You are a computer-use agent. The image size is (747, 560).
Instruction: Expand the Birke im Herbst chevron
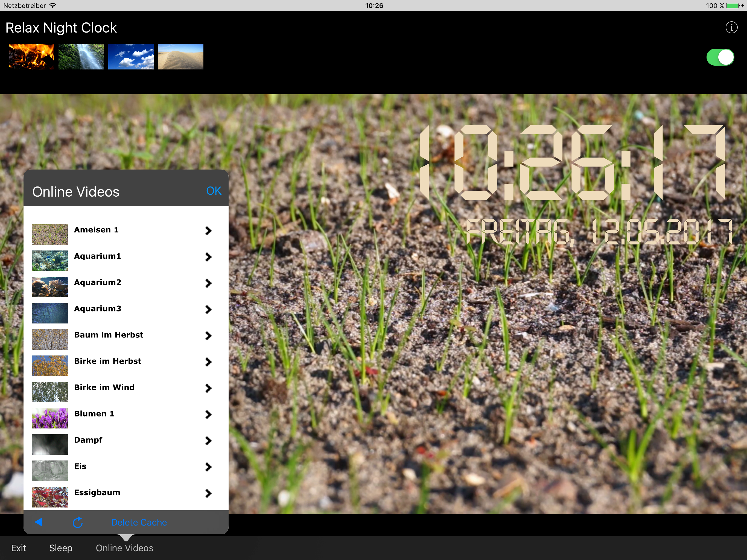pos(208,362)
